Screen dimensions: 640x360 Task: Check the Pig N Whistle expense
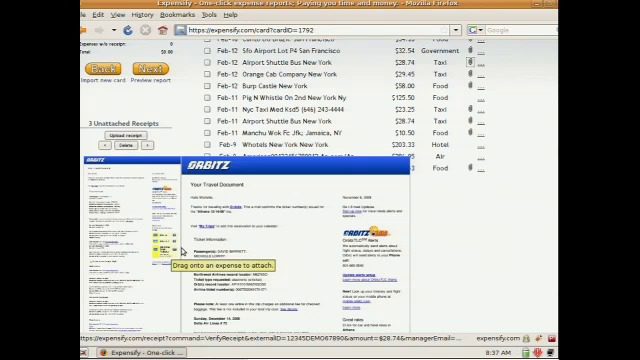pyautogui.click(x=207, y=98)
